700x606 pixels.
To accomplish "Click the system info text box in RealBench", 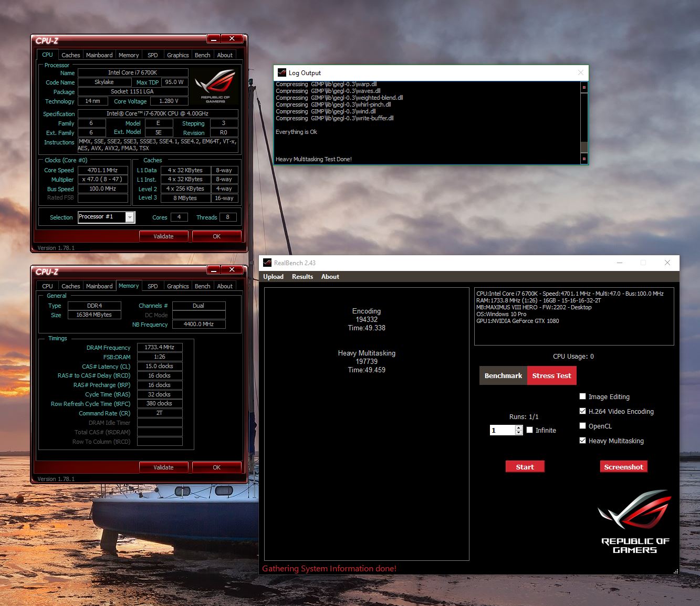I will (574, 316).
